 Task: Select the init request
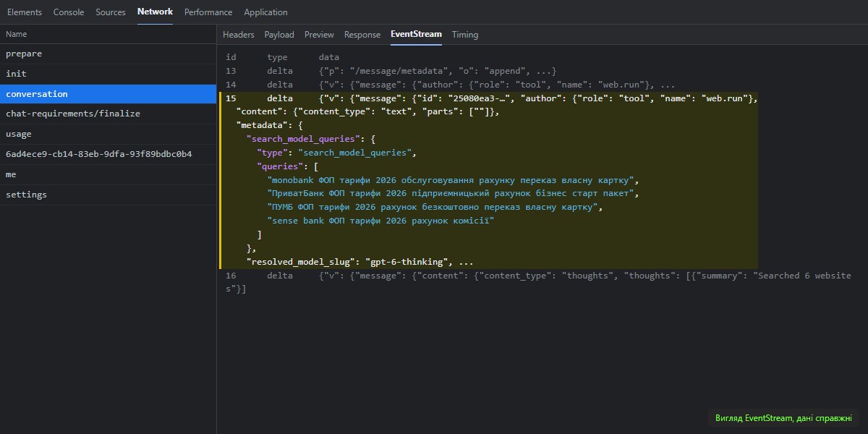[x=109, y=74]
